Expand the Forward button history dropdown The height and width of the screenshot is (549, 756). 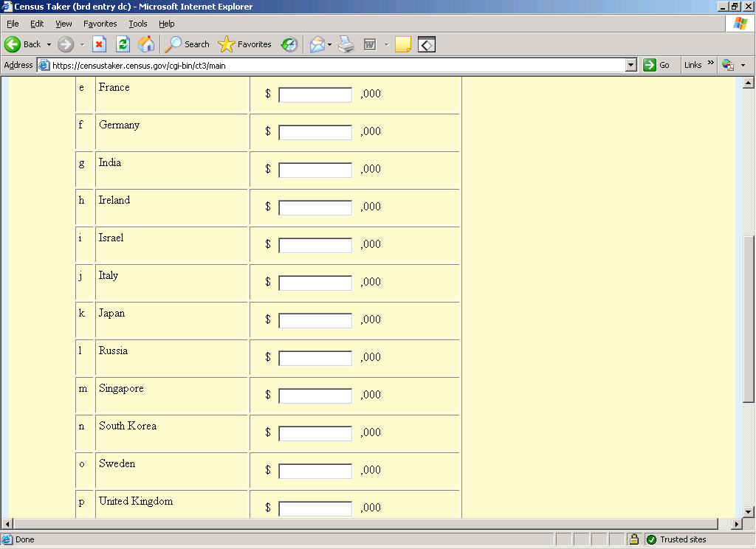click(82, 44)
